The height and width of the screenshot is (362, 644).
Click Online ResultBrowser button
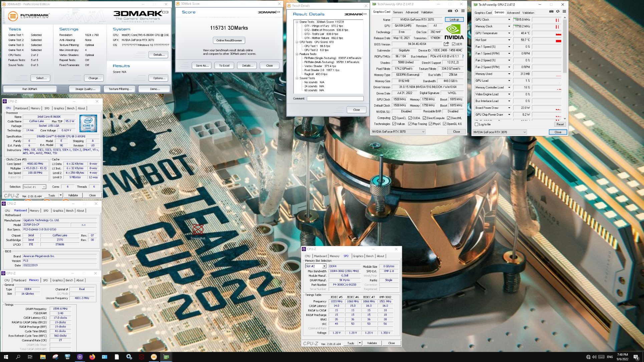coord(229,40)
